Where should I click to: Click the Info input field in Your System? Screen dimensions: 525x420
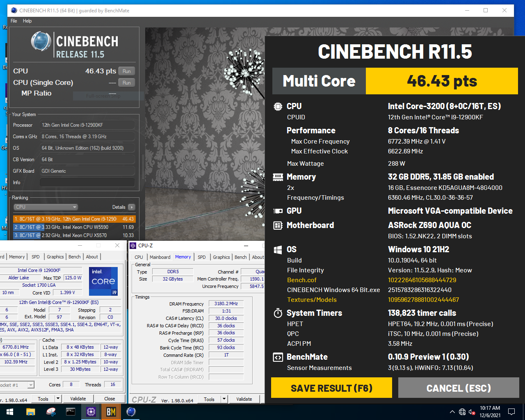(87, 183)
